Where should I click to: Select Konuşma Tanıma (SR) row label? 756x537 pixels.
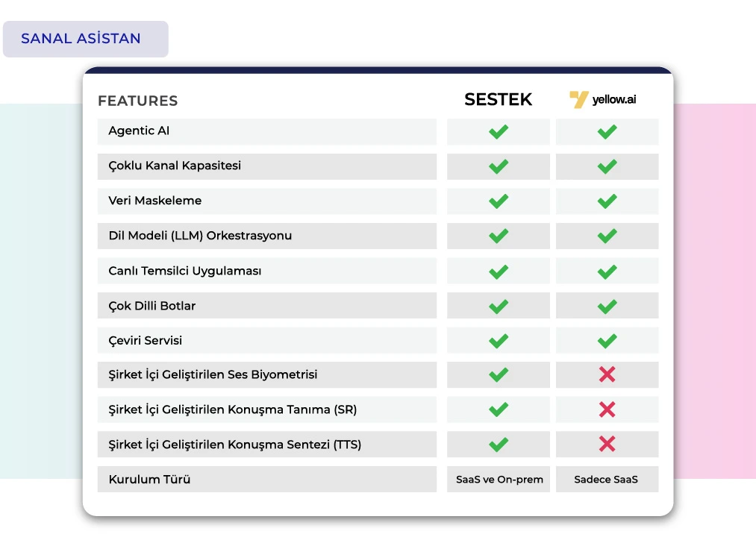(232, 409)
